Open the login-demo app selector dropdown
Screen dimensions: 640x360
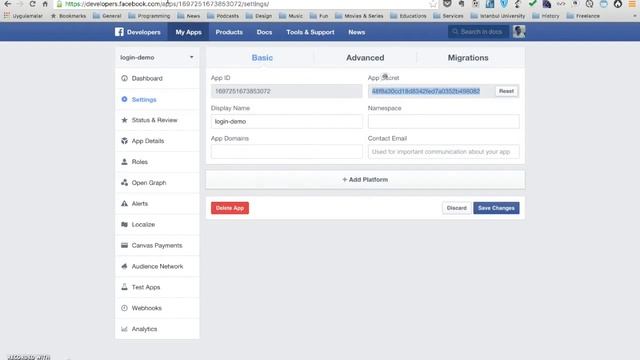point(157,58)
